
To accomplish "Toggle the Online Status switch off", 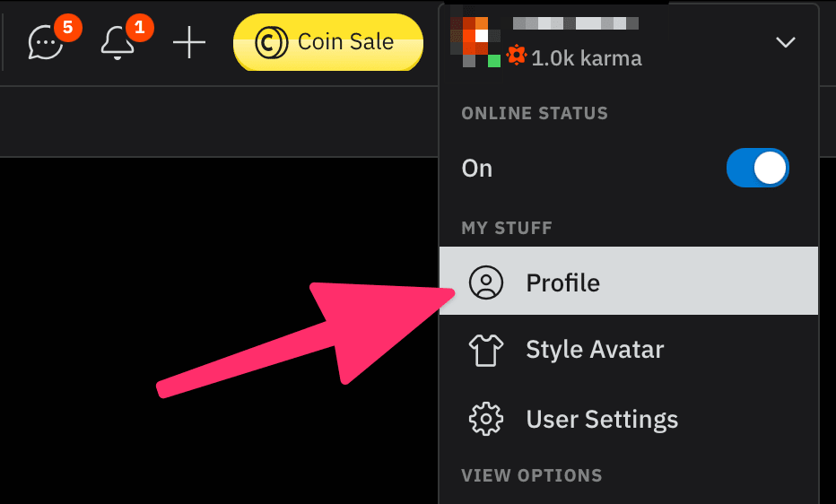I will pos(758,168).
